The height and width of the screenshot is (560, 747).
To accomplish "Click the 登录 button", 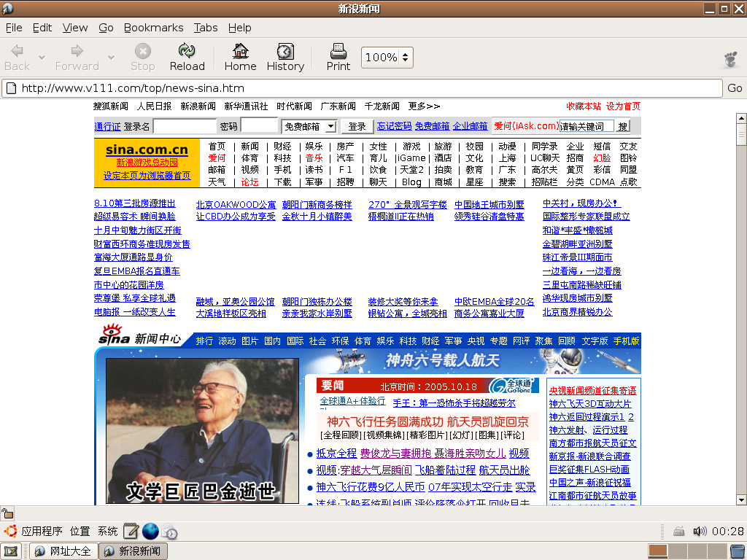I will pyautogui.click(x=357, y=126).
